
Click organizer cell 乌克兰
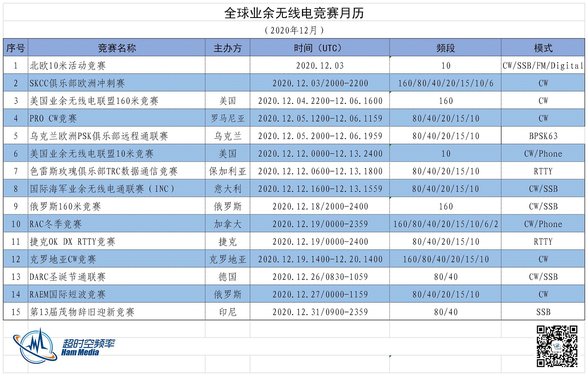(228, 136)
